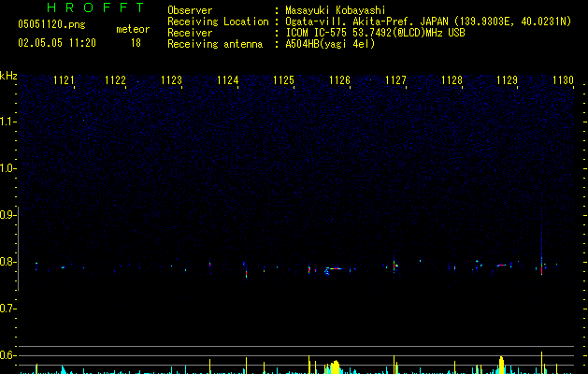Select the filename 05051120.png
Screen dimensions: 588x374
pyautogui.click(x=51, y=24)
